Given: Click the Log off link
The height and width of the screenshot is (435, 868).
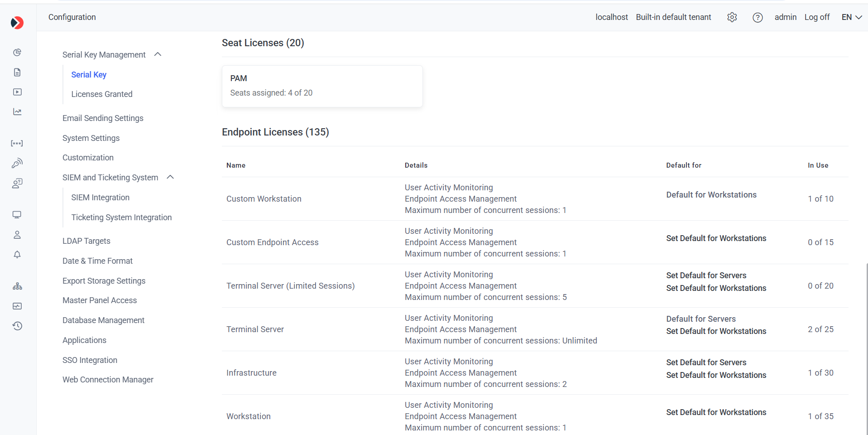Looking at the screenshot, I should coord(817,17).
